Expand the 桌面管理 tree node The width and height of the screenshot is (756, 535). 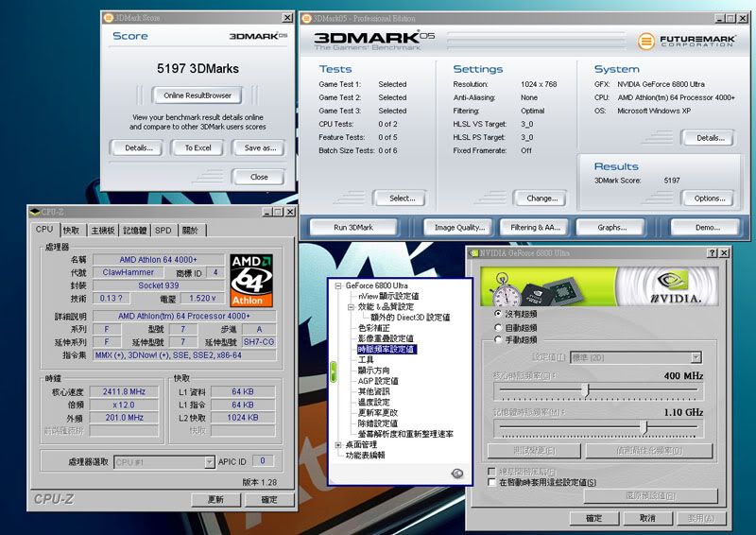point(338,445)
